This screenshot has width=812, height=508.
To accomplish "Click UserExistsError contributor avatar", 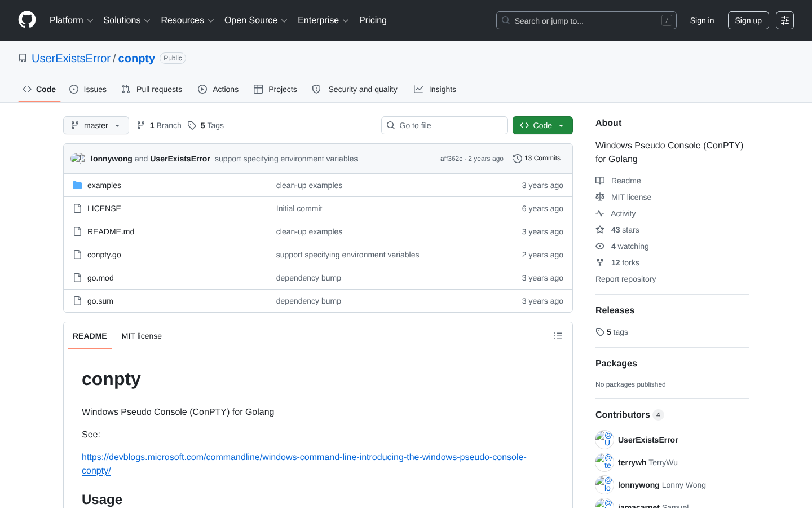I will [x=604, y=440].
